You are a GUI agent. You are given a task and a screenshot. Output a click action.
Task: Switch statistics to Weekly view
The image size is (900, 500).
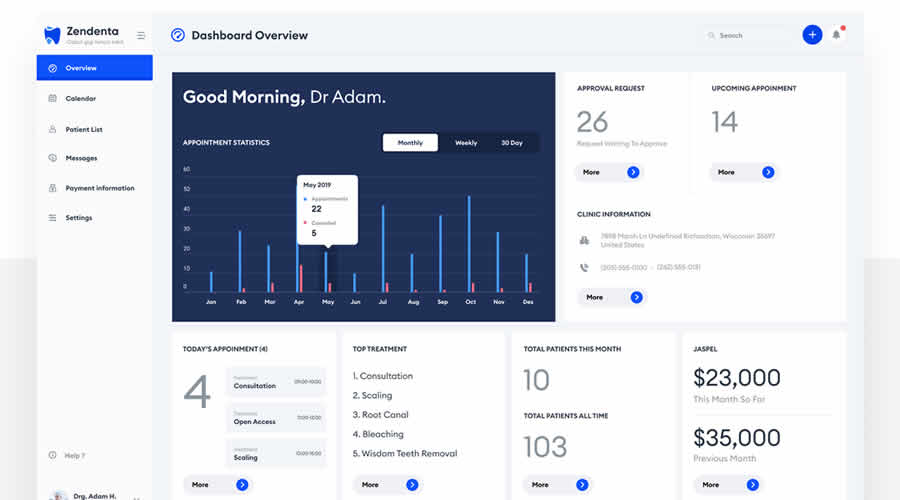click(x=466, y=143)
